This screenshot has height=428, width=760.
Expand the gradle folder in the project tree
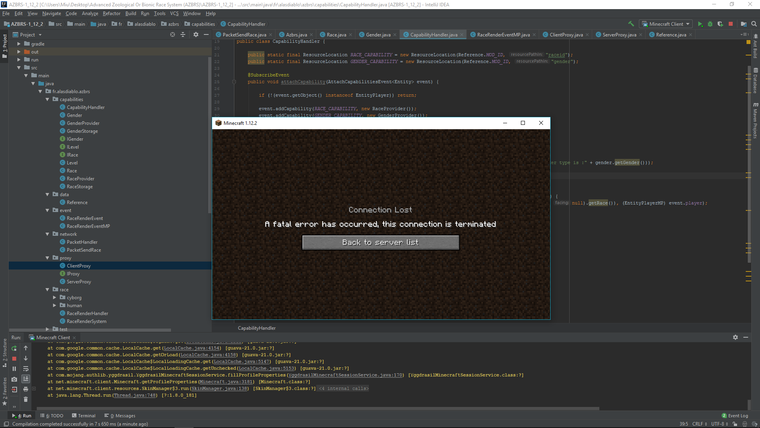[x=19, y=44]
